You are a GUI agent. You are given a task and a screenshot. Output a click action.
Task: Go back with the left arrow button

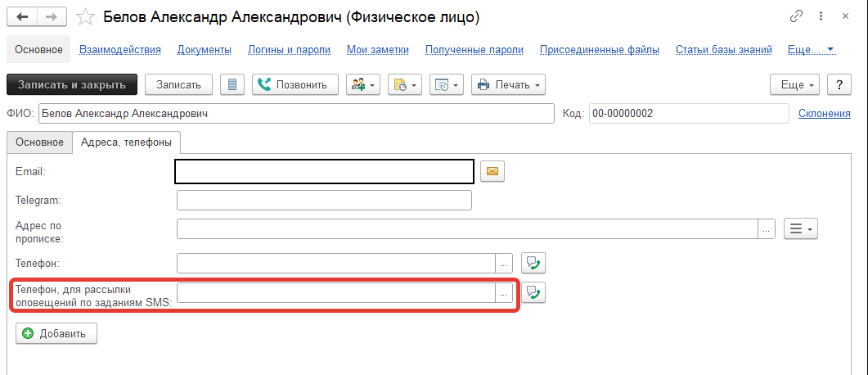pos(22,17)
